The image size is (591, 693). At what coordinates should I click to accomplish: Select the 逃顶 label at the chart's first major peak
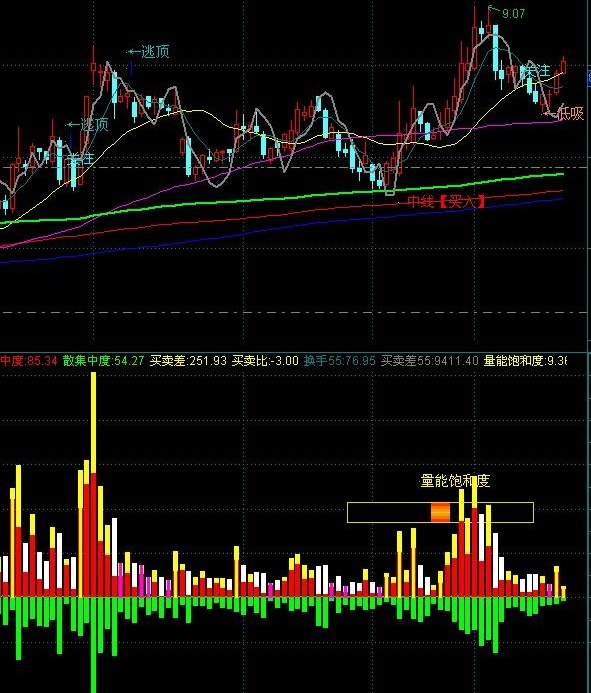tap(155, 52)
